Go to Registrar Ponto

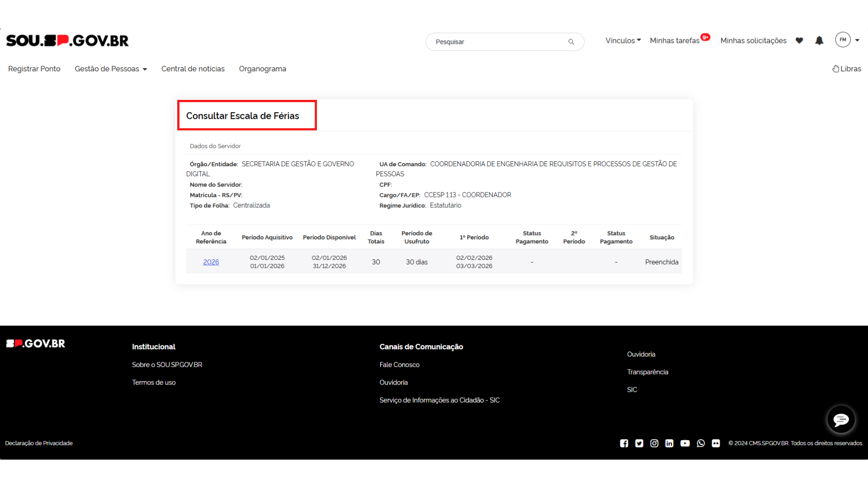34,69
